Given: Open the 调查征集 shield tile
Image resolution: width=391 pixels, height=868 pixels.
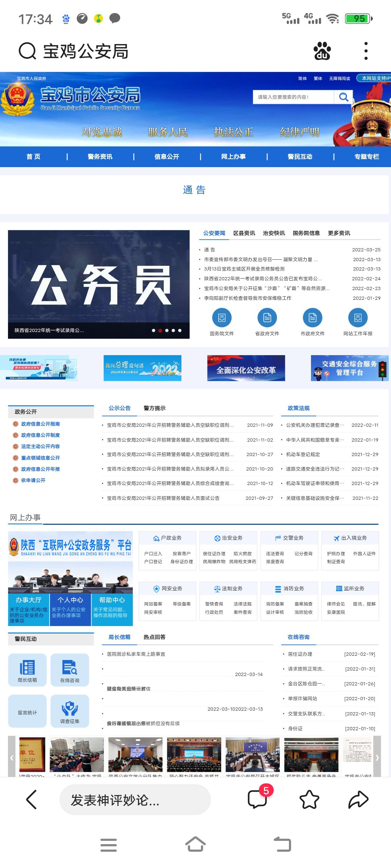Looking at the screenshot, I should pyautogui.click(x=70, y=711).
